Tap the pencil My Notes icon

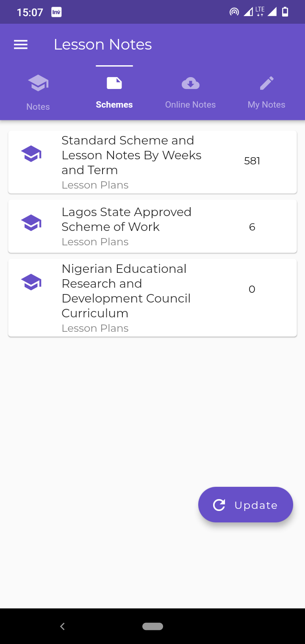point(267,83)
